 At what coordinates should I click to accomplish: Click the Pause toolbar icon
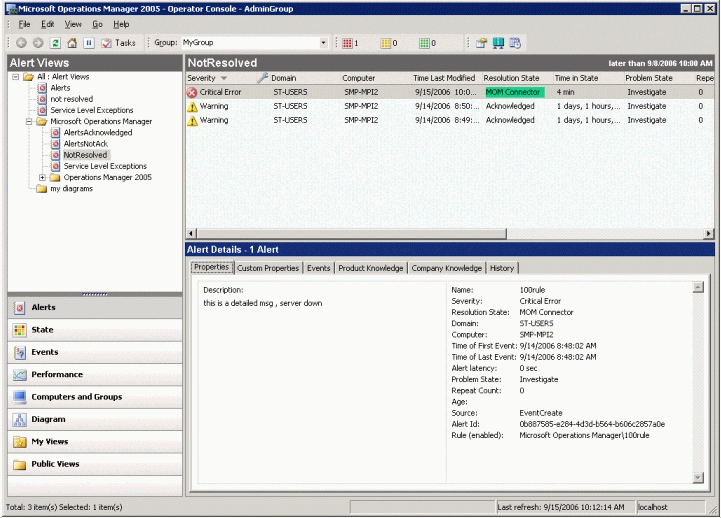click(89, 43)
